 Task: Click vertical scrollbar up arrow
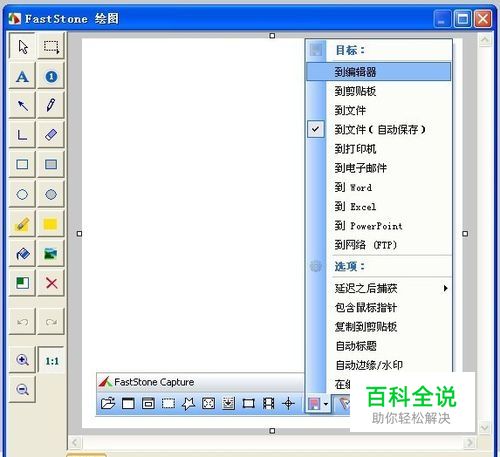pyautogui.click(x=484, y=40)
